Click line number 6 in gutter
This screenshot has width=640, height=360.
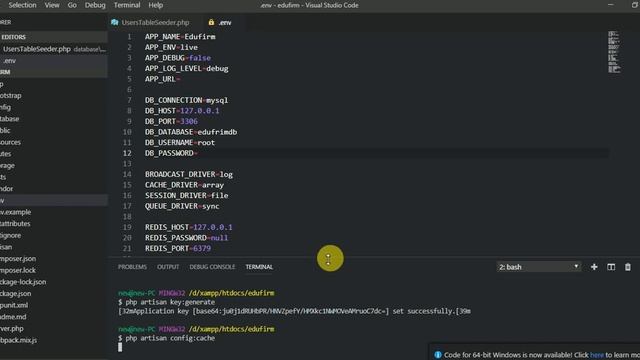(x=129, y=89)
